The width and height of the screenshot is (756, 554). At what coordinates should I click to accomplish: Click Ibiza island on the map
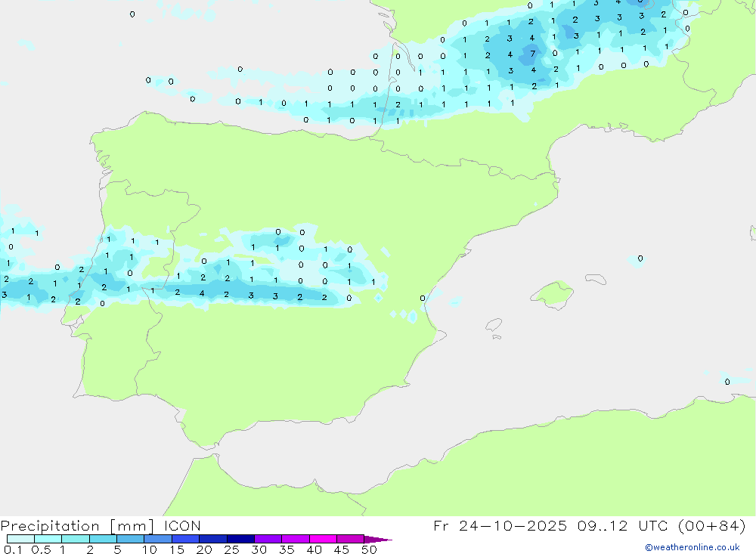point(494,325)
